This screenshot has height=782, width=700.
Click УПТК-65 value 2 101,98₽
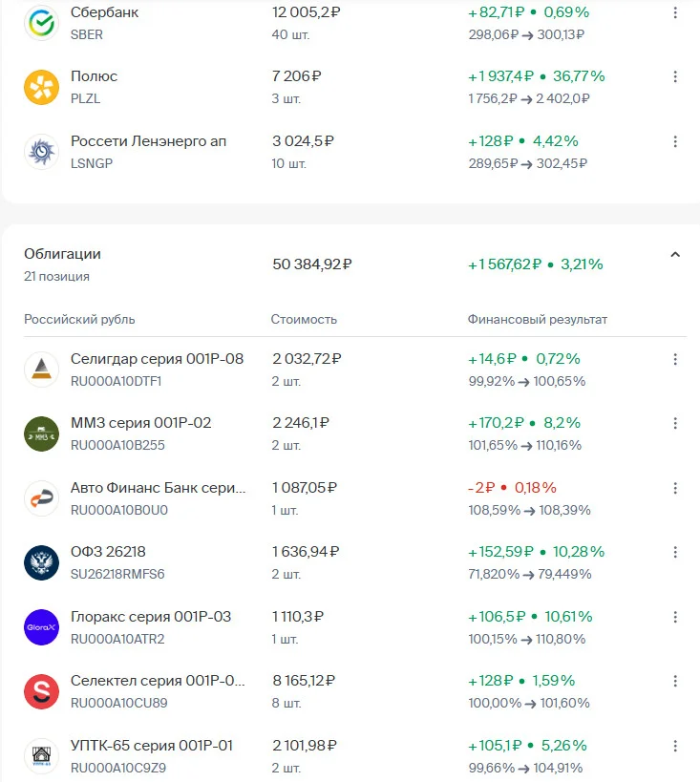pyautogui.click(x=305, y=746)
